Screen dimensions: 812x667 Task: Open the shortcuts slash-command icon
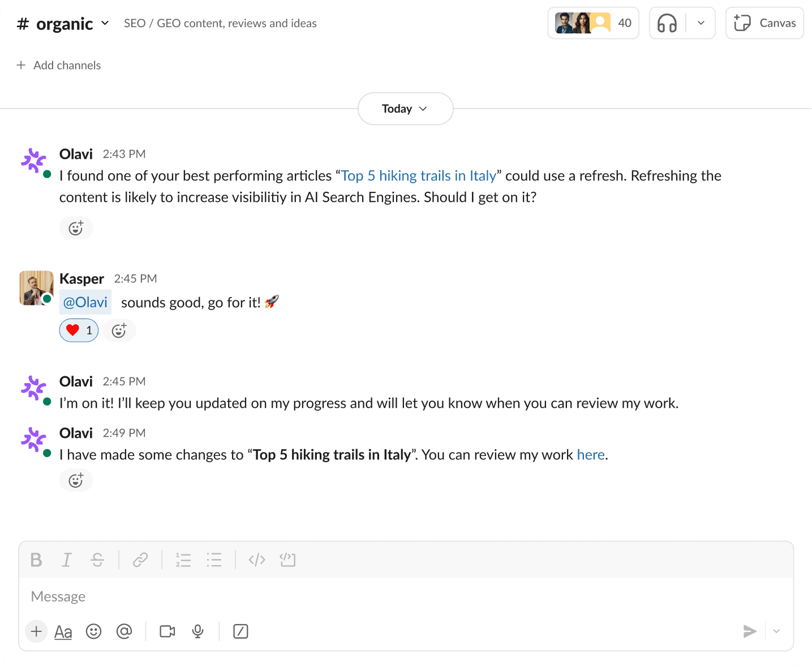pyautogui.click(x=240, y=631)
